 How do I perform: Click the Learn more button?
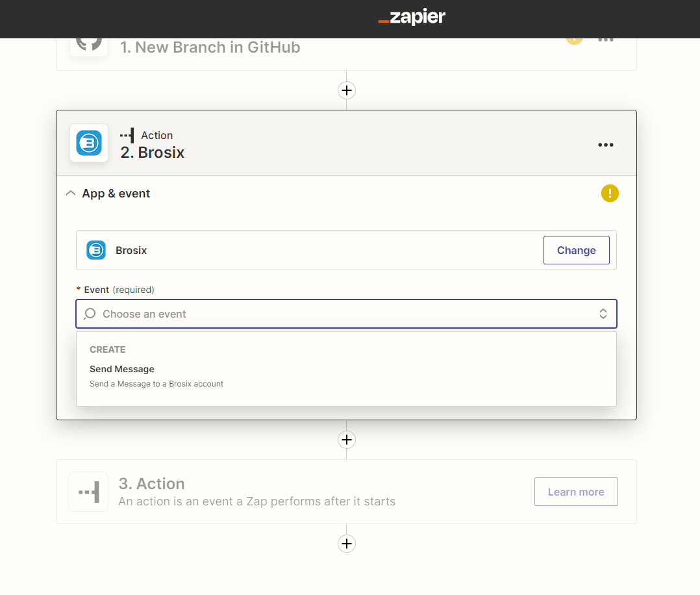pos(576,492)
